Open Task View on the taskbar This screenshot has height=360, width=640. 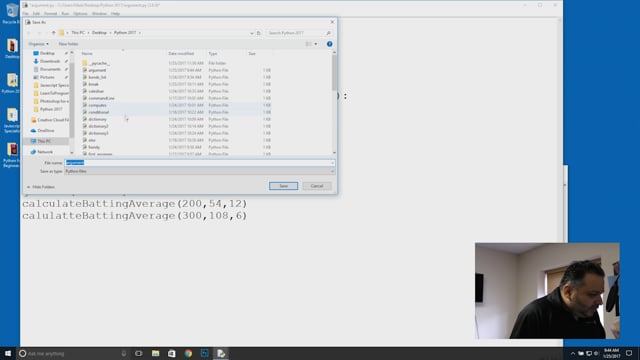[x=139, y=353]
